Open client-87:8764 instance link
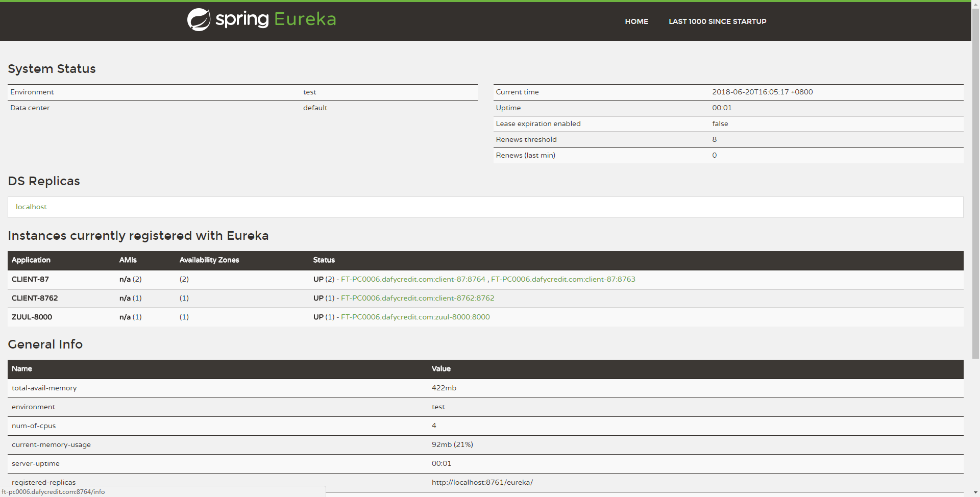 (413, 279)
